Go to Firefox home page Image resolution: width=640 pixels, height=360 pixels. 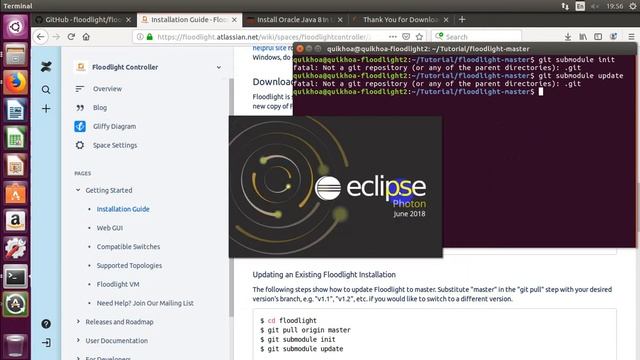click(86, 37)
